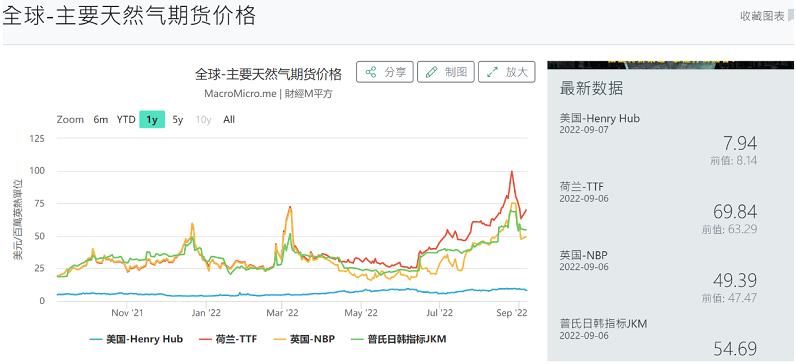796x364 pixels.
Task: Click the share icon next to 分享
Action: [x=371, y=72]
